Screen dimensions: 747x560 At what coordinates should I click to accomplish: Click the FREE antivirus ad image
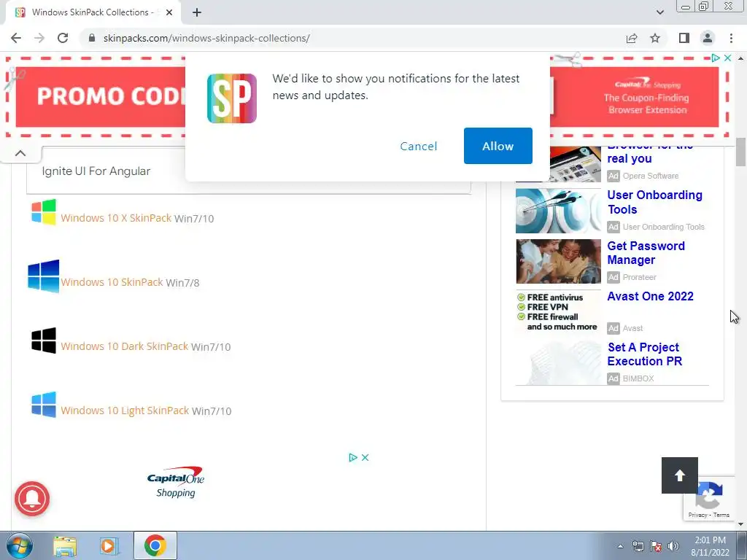click(558, 312)
